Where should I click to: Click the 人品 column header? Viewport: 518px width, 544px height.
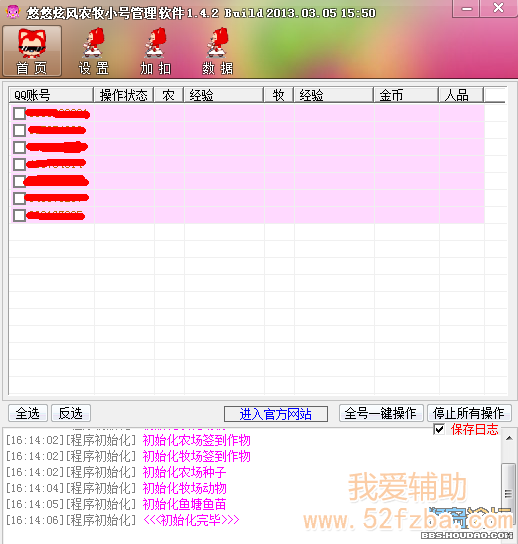pos(461,95)
